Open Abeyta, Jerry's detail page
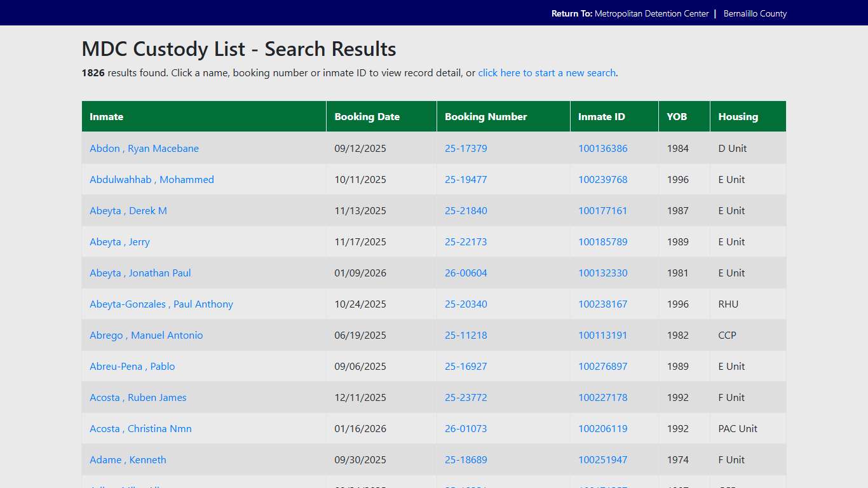Image resolution: width=868 pixels, height=488 pixels. [119, 241]
